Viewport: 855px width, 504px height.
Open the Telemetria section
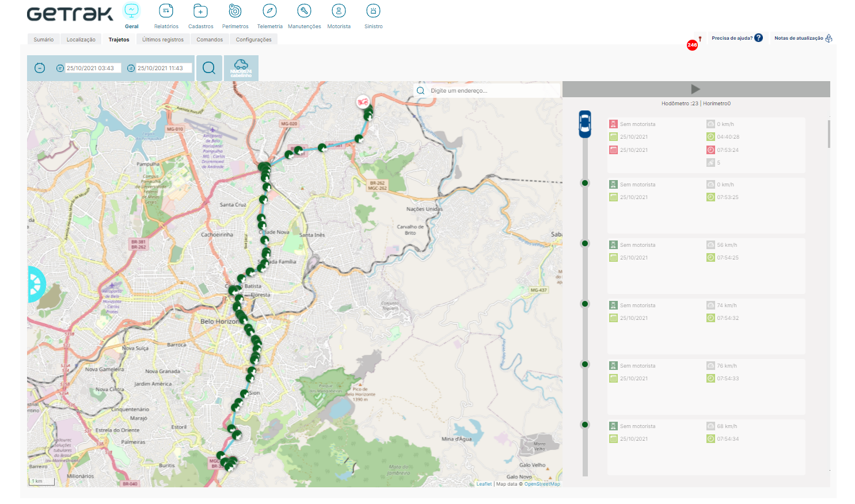click(x=269, y=11)
